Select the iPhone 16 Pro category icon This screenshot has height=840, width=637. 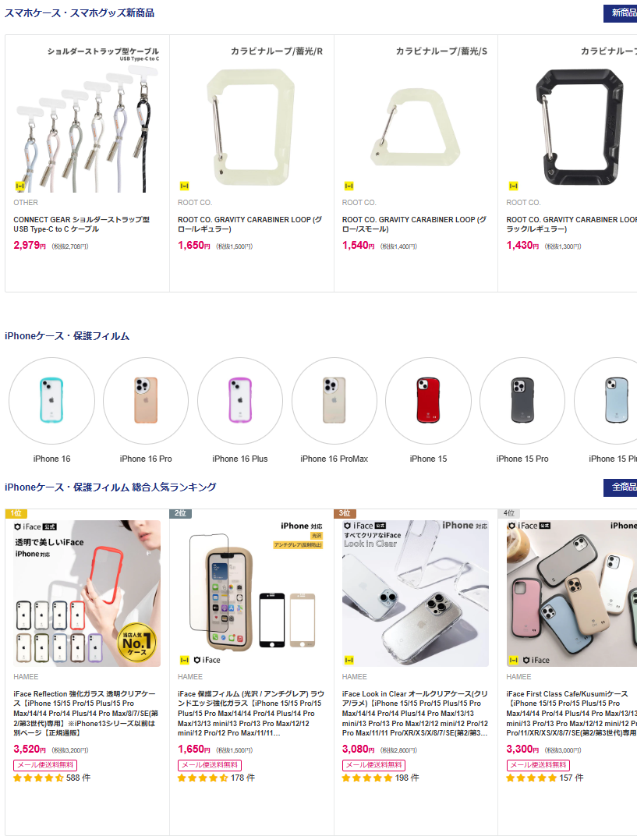click(146, 400)
